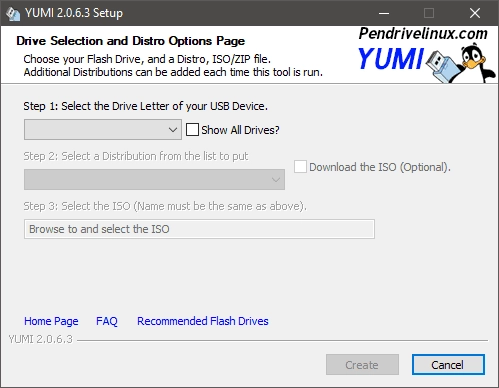This screenshot has height=388, width=499.
Task: Open the Recommended Flash Drives link
Action: click(203, 321)
